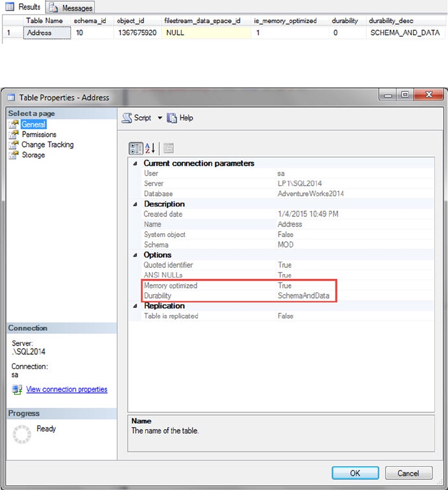Select the SCHEMA_AND_DATA cell
448x490 pixels.
coord(406,33)
